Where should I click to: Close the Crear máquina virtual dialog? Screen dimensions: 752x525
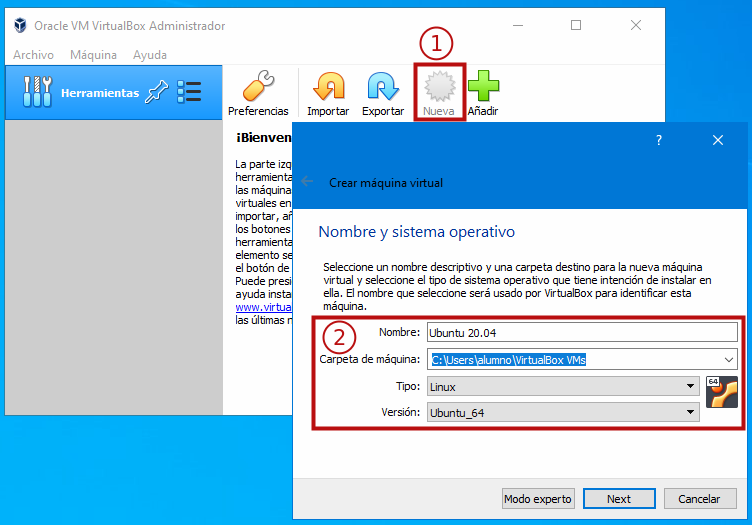point(717,140)
